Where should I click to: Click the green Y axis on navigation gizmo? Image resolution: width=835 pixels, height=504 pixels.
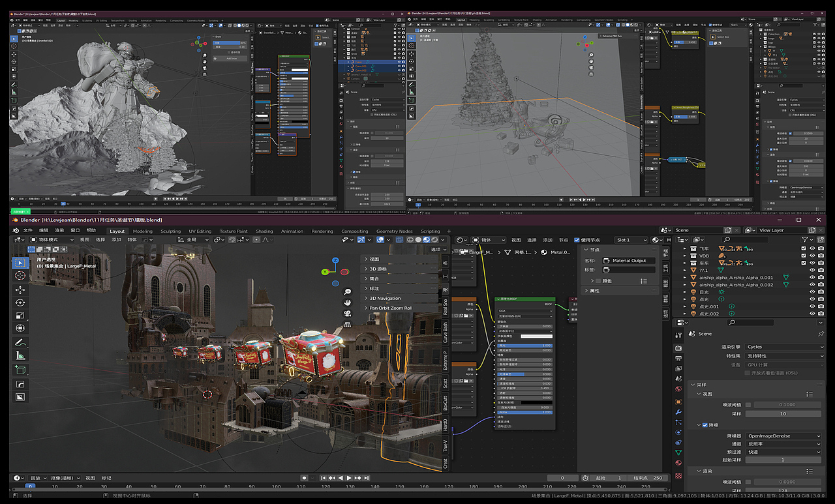pos(324,272)
